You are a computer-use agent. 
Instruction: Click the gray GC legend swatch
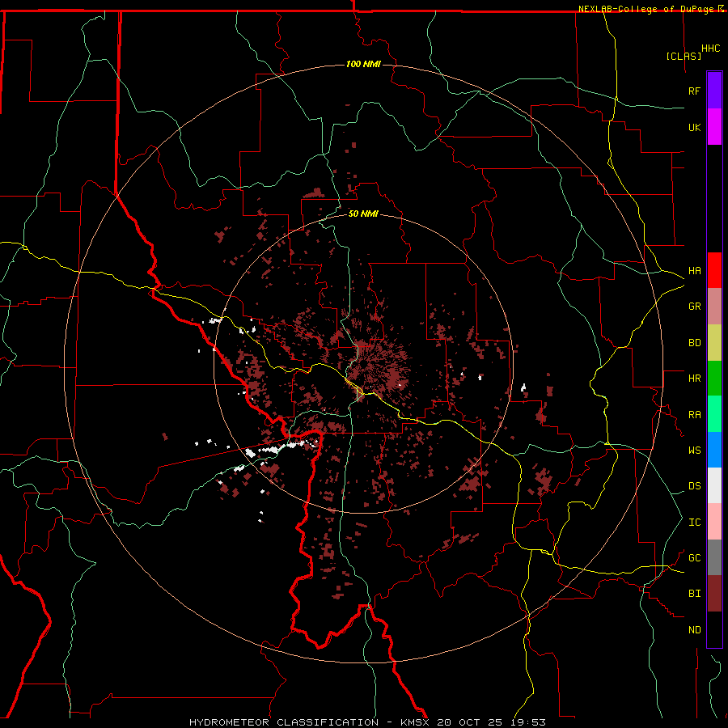tap(714, 557)
